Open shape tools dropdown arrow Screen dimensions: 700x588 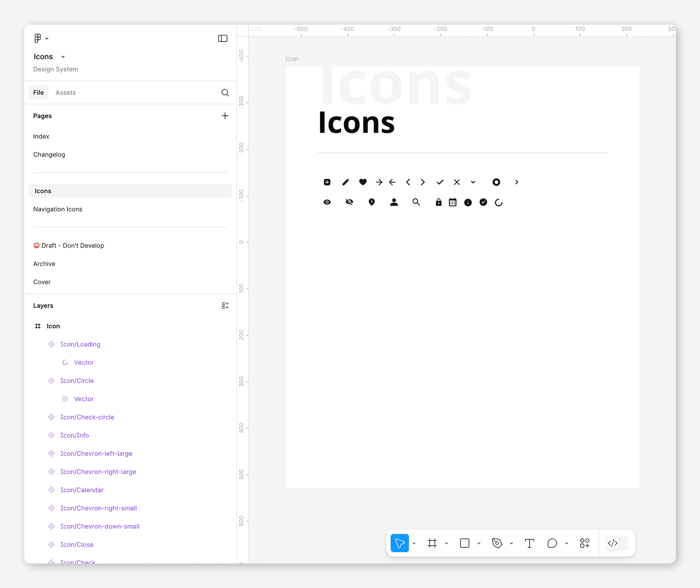pyautogui.click(x=479, y=543)
